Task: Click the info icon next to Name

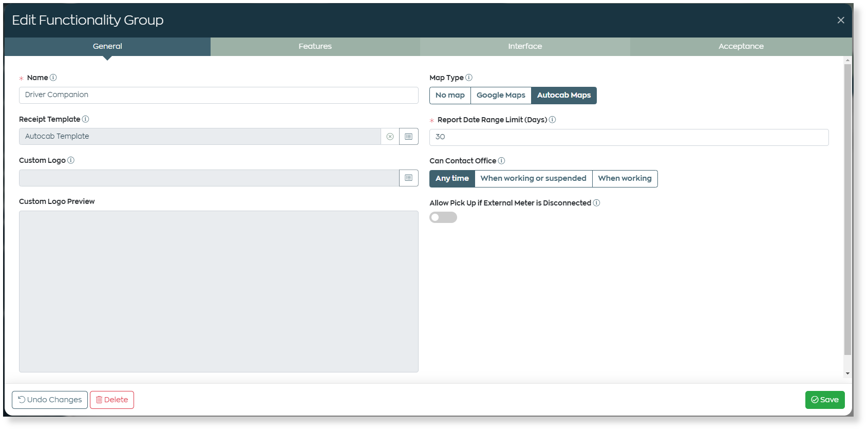Action: point(53,78)
